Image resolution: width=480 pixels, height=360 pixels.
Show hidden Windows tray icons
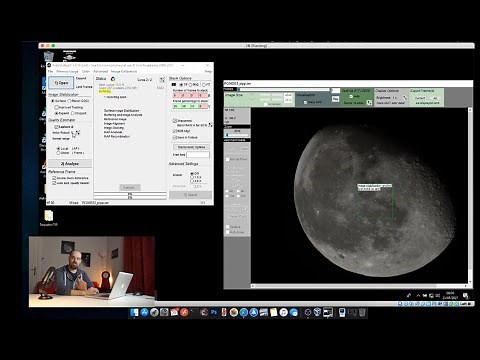tap(418, 295)
